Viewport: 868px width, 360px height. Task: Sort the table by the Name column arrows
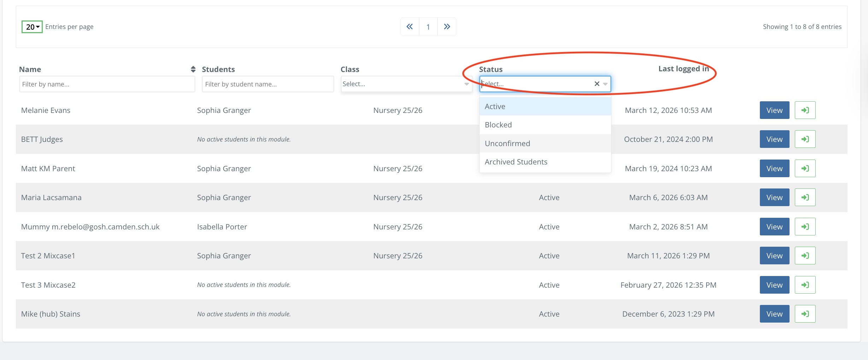[x=193, y=69]
